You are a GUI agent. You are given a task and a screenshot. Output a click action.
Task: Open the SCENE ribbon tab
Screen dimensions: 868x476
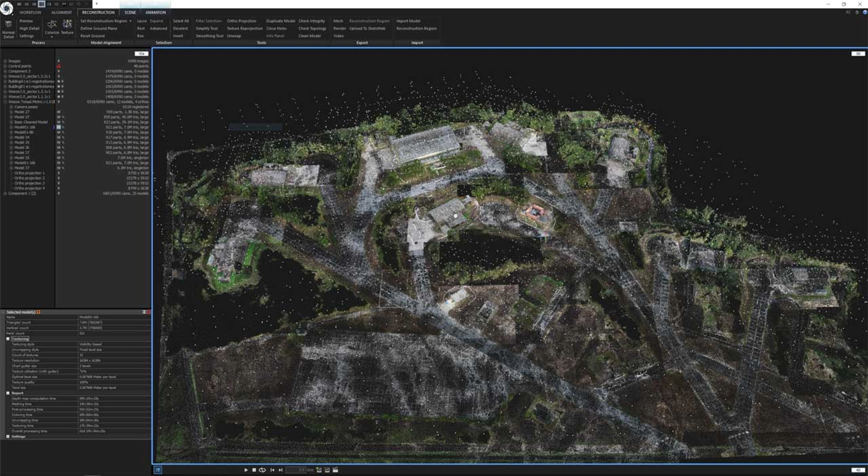point(130,13)
